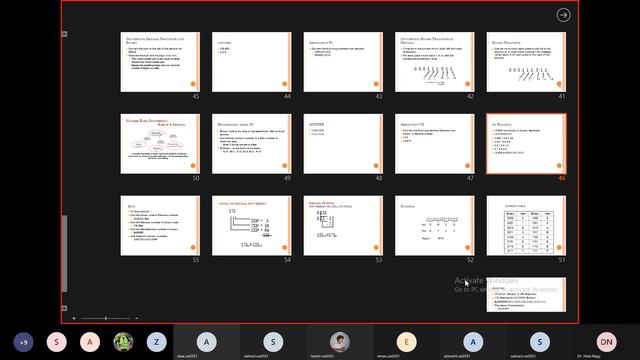The image size is (640, 360).
Task: Click the plus button of the zoom slider
Action: (74, 318)
